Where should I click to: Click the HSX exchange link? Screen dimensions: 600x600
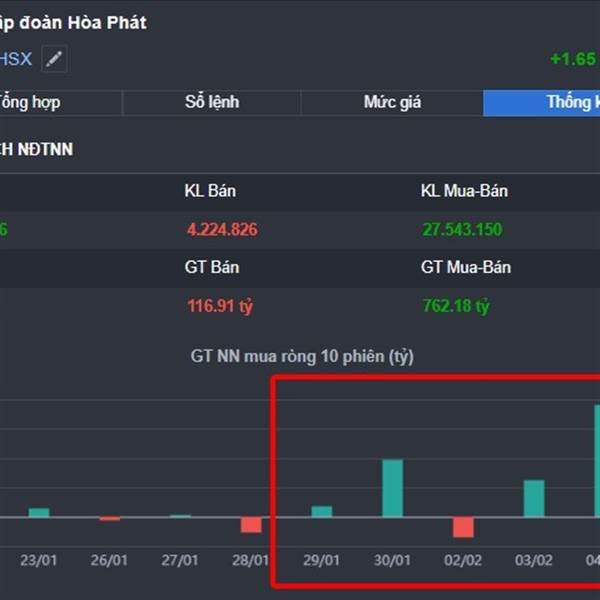click(16, 59)
